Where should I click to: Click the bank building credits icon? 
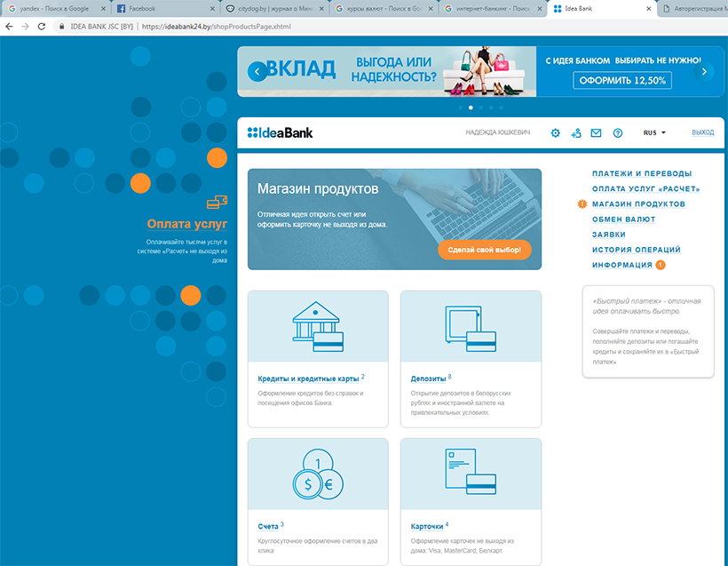[318, 326]
